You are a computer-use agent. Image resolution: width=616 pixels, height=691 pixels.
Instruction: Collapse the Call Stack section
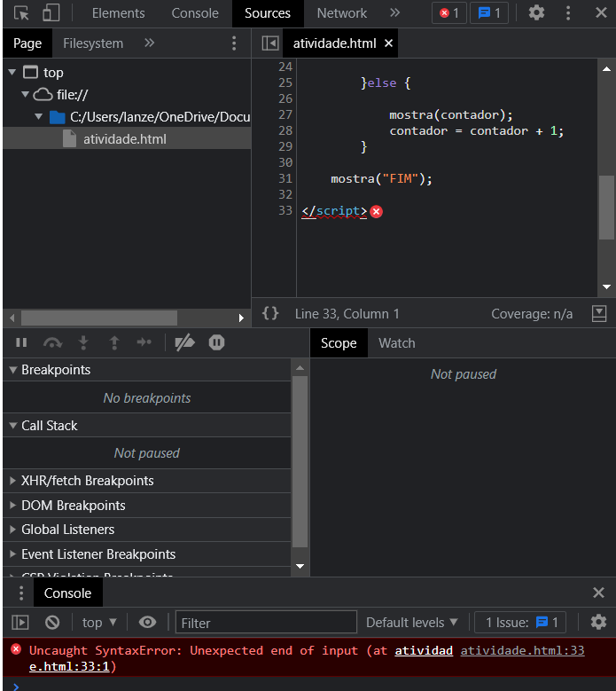point(13,425)
